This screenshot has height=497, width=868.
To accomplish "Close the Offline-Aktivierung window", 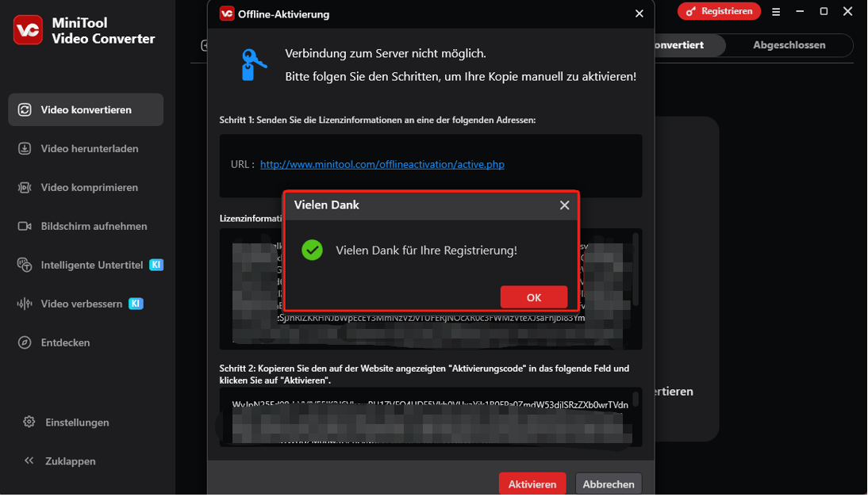I will [639, 13].
